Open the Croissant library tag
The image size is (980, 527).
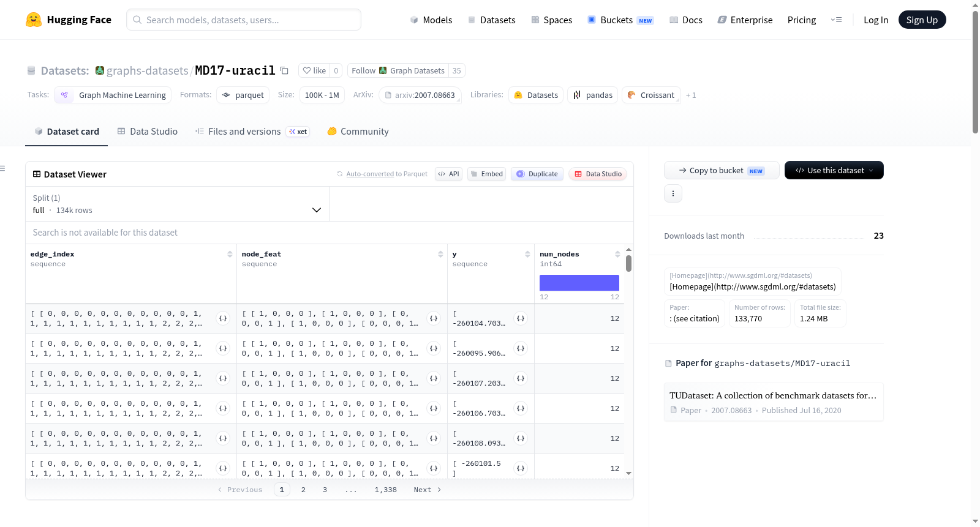pos(651,95)
